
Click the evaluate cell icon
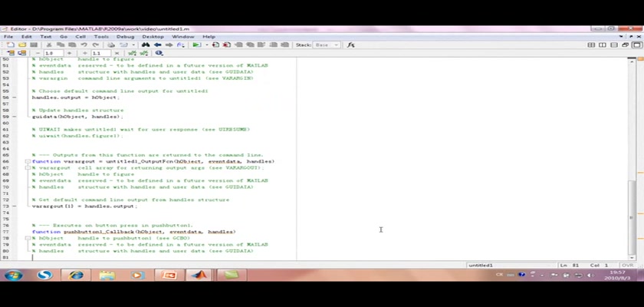click(10, 53)
